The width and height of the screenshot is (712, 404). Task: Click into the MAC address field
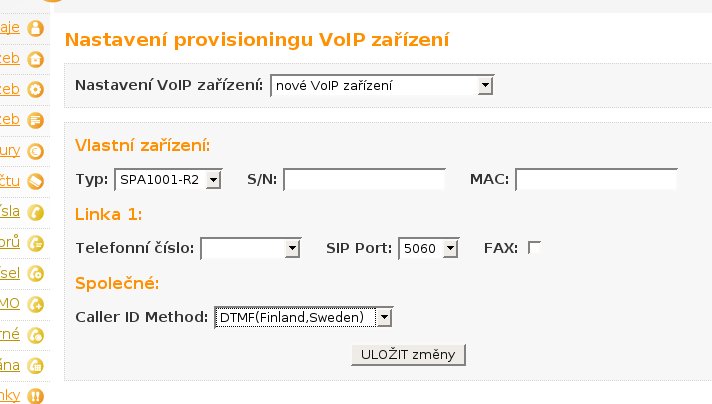coord(596,180)
